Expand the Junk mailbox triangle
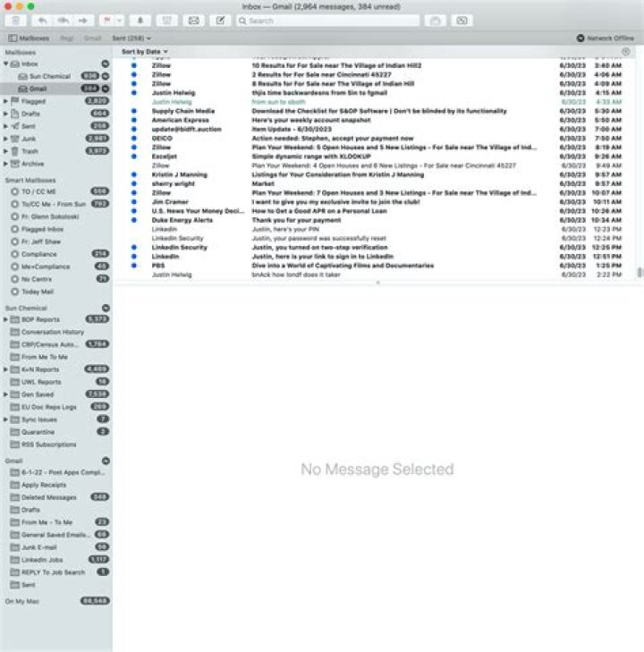The image size is (644, 652). (6, 139)
